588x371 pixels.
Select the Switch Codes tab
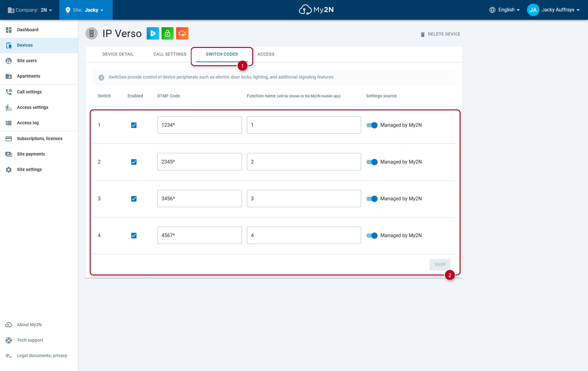[x=222, y=54]
